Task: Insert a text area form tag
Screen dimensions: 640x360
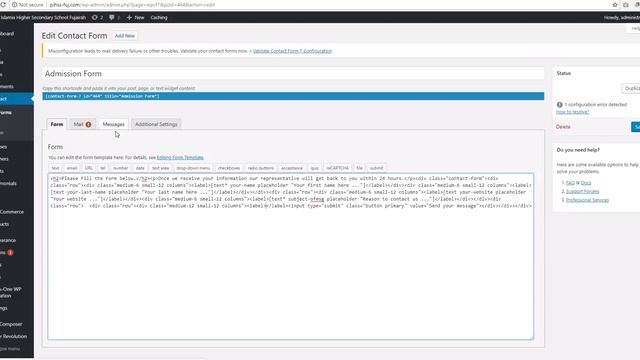Action: [x=160, y=168]
